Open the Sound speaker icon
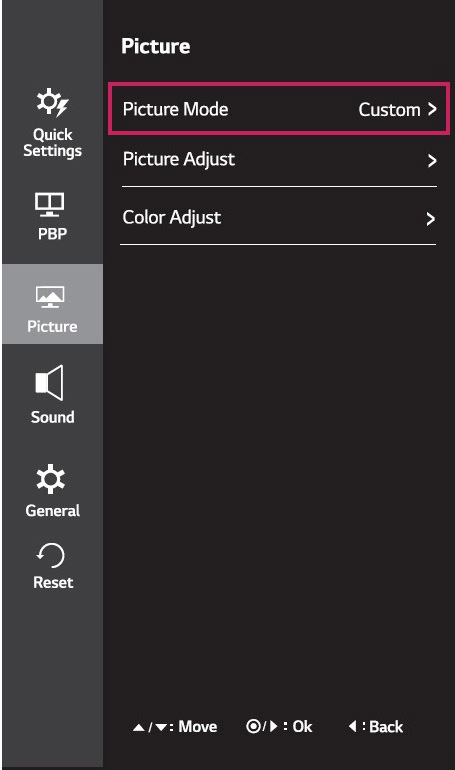Screen dimensions: 455x770 click(x=49, y=383)
